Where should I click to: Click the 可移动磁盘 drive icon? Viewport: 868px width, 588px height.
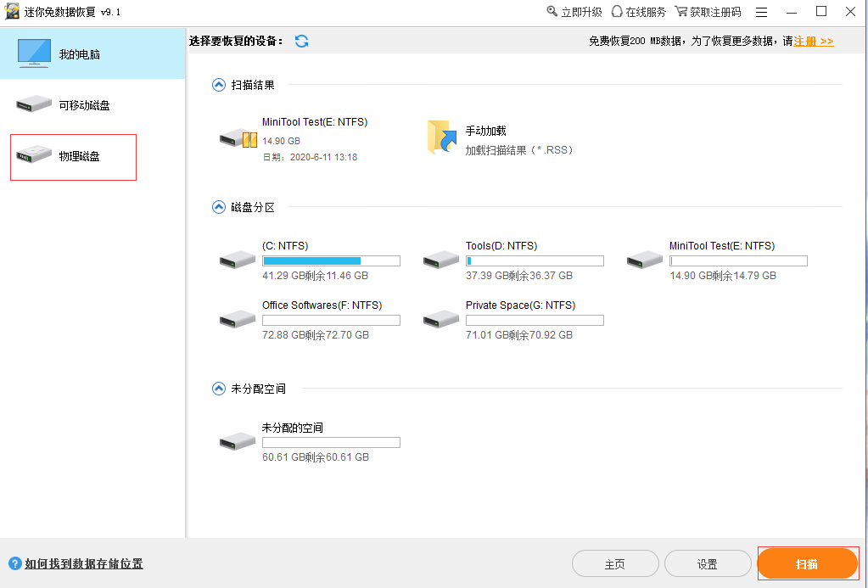point(34,104)
